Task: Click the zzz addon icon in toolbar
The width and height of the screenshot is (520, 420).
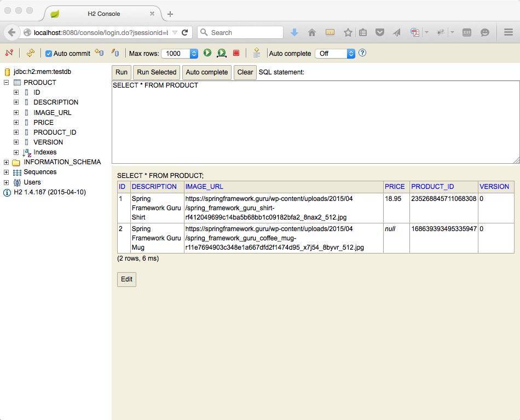Action: coord(467,32)
